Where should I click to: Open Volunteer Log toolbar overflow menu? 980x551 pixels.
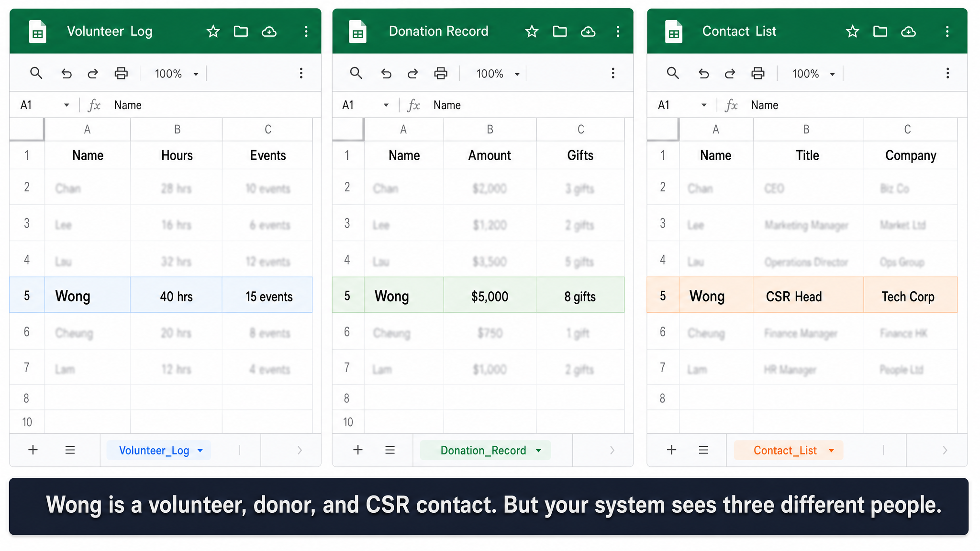pyautogui.click(x=301, y=73)
